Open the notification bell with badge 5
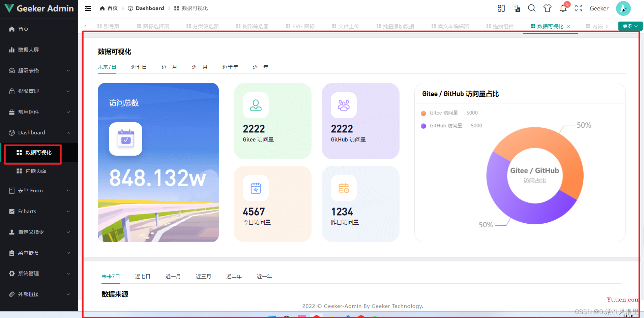The image size is (644, 318). [x=563, y=8]
